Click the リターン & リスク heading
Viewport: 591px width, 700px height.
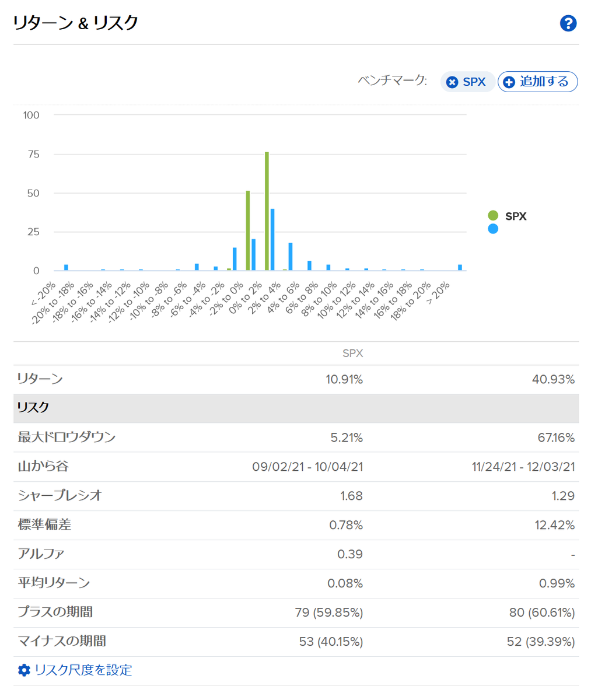[75, 23]
